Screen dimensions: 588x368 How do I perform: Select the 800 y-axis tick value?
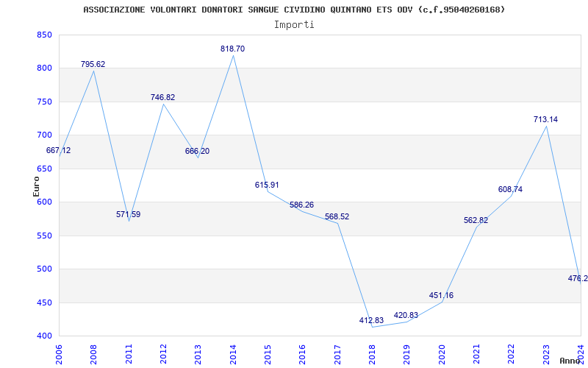click(44, 68)
